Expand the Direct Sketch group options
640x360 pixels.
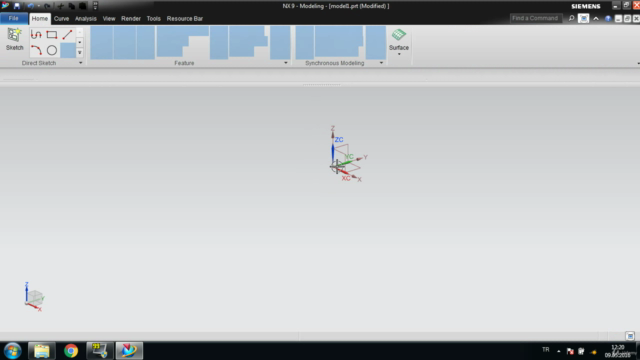pos(80,63)
